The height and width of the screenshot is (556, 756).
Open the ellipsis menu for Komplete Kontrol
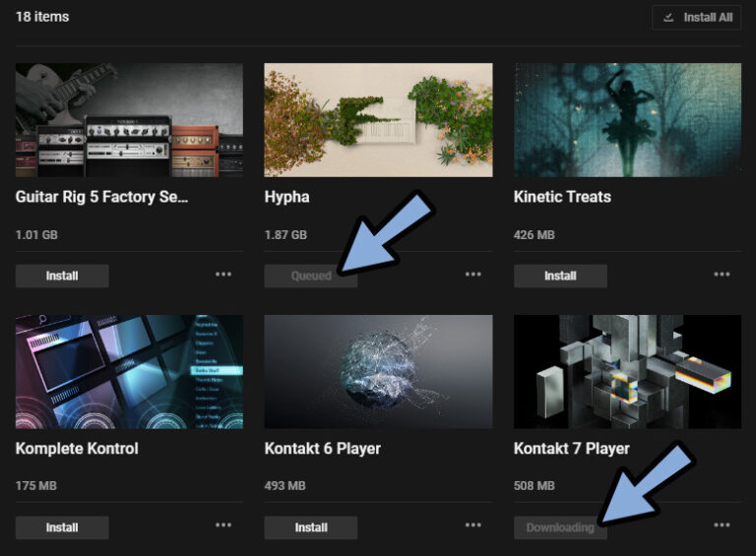click(x=223, y=525)
